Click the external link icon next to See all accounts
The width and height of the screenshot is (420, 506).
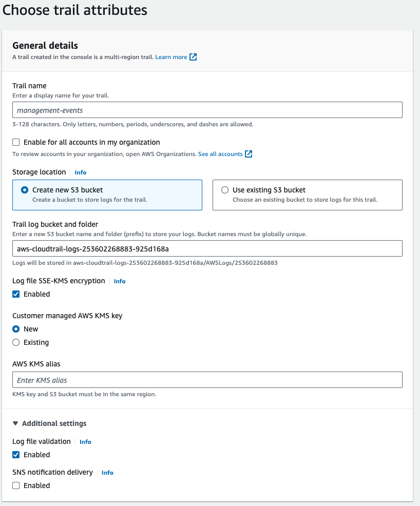tap(248, 153)
